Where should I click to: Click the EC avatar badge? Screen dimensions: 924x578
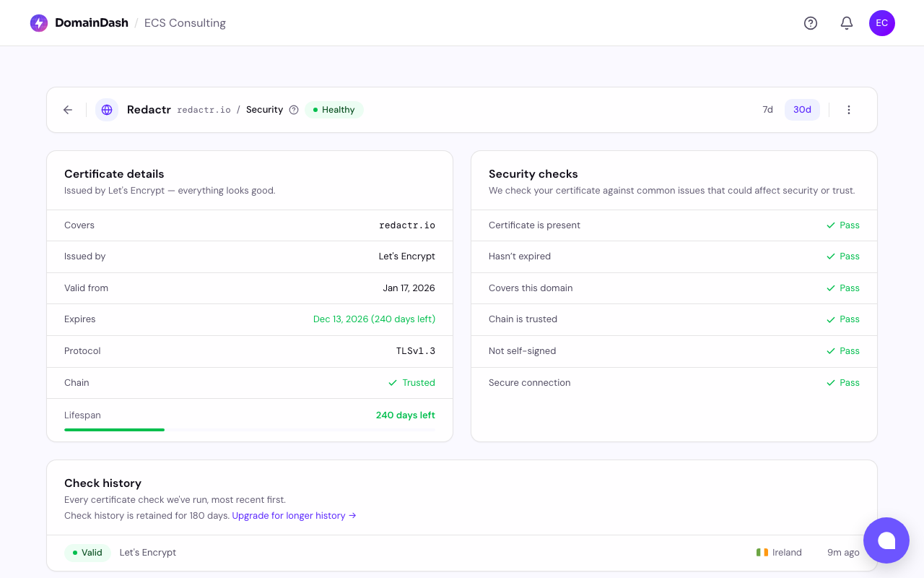[x=881, y=22]
